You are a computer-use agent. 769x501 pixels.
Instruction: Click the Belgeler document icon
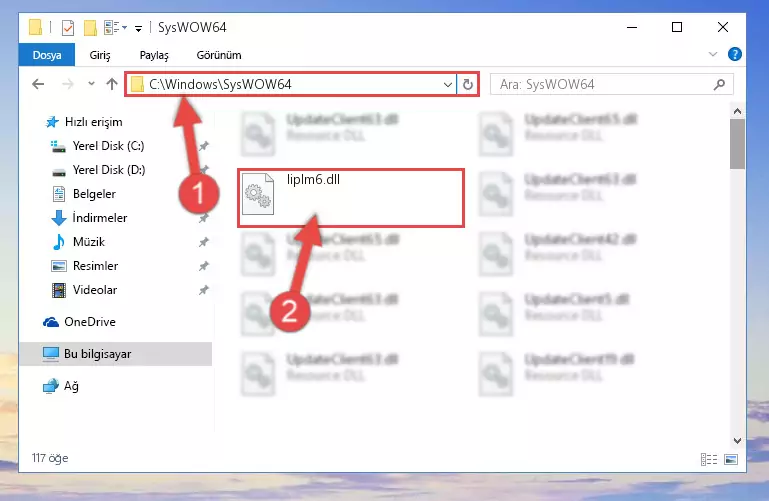click(59, 194)
